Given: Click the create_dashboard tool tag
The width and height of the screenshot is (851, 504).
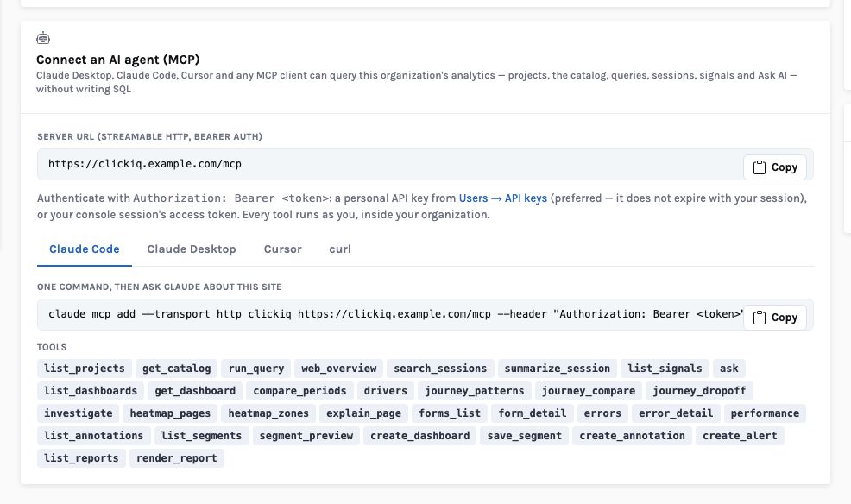Looking at the screenshot, I should (420, 436).
